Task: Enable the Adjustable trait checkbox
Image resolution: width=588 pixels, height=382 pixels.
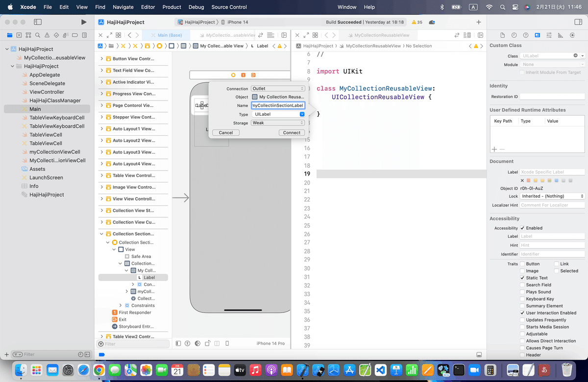Action: pyautogui.click(x=522, y=334)
